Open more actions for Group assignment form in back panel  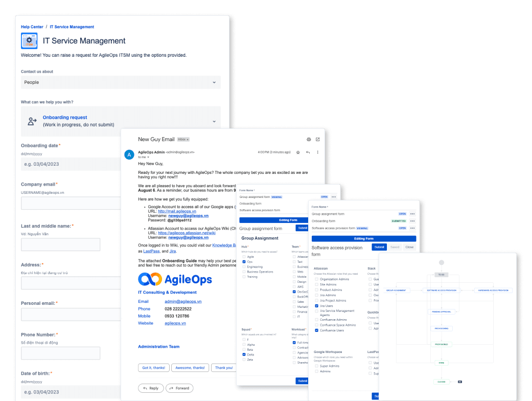[x=334, y=197]
